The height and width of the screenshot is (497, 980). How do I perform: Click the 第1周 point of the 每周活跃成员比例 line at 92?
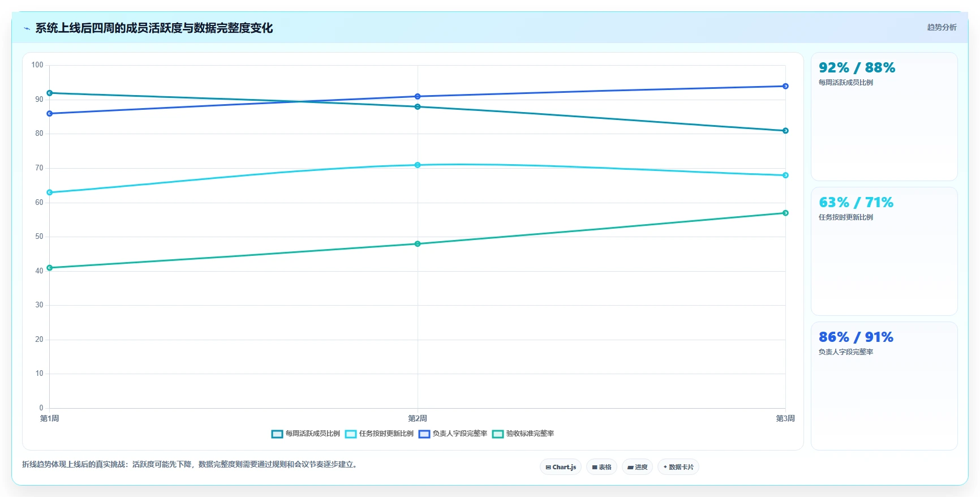[x=50, y=93]
